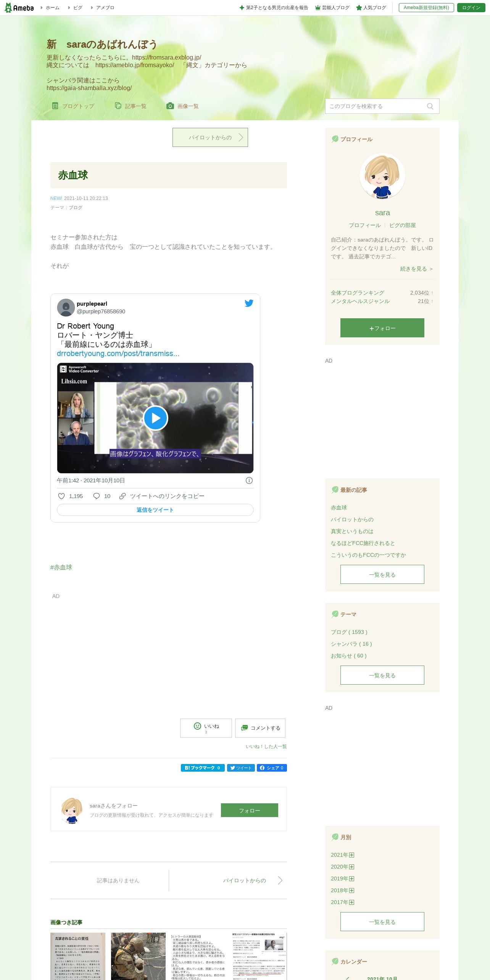Open だまされることの責任 image thumbnail

coord(78,956)
